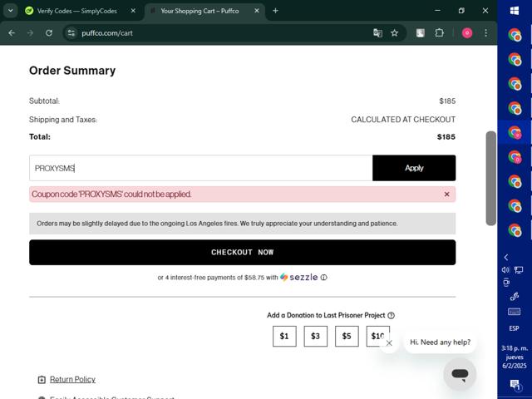The width and height of the screenshot is (532, 399).
Task: Click the CALCULATED AT CHECKOUT text
Action: 403,120
